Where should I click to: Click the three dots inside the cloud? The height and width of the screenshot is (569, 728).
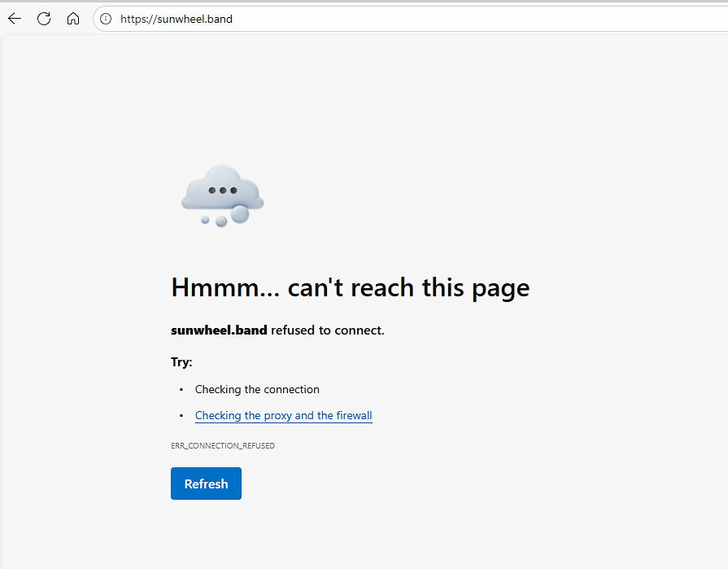click(222, 190)
